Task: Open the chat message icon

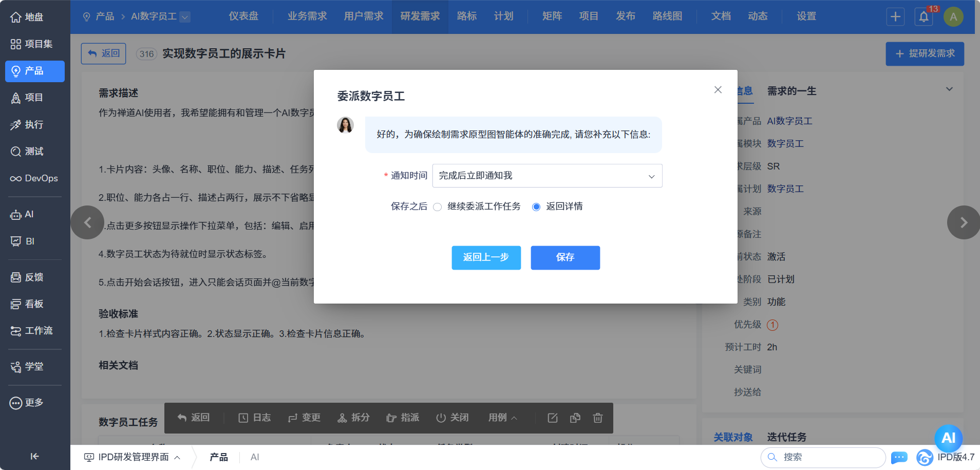Action: (899, 457)
